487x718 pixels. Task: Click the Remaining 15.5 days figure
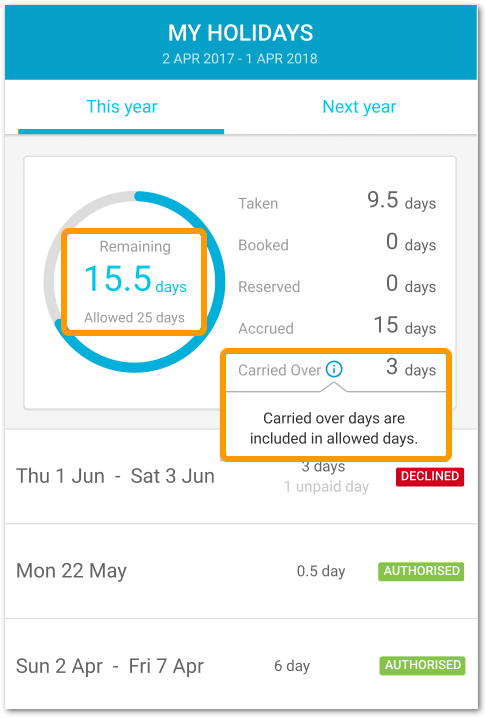point(135,279)
